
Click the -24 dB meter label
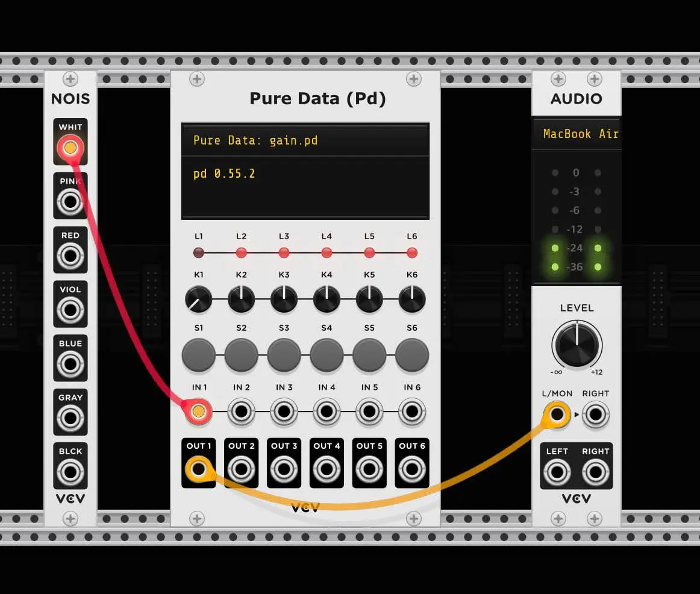point(575,248)
